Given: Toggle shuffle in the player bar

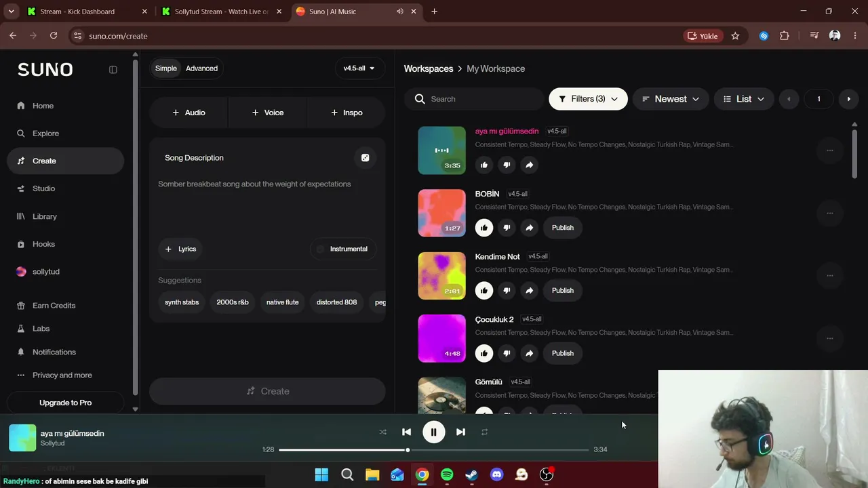Looking at the screenshot, I should pyautogui.click(x=383, y=432).
